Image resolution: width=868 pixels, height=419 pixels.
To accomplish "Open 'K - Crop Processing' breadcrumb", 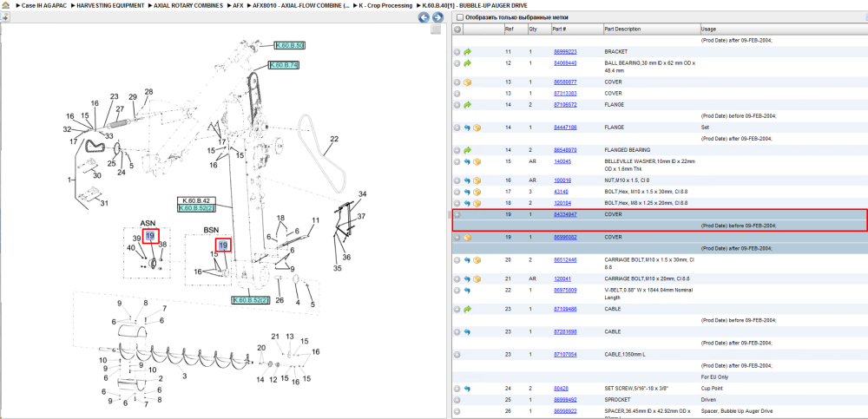I will pos(386,5).
